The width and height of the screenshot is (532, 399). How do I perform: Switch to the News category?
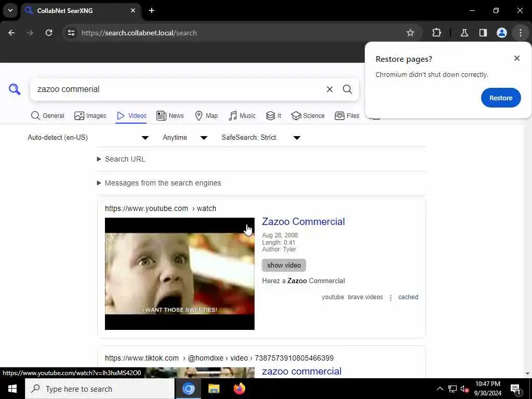(x=170, y=116)
